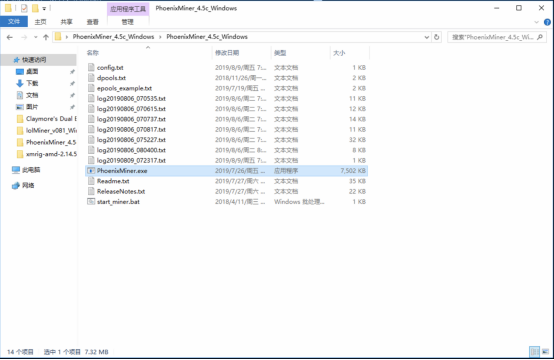Open the customize quick access toolbar dropdown
Viewport: 554px width, 360px height.
coord(44,8)
